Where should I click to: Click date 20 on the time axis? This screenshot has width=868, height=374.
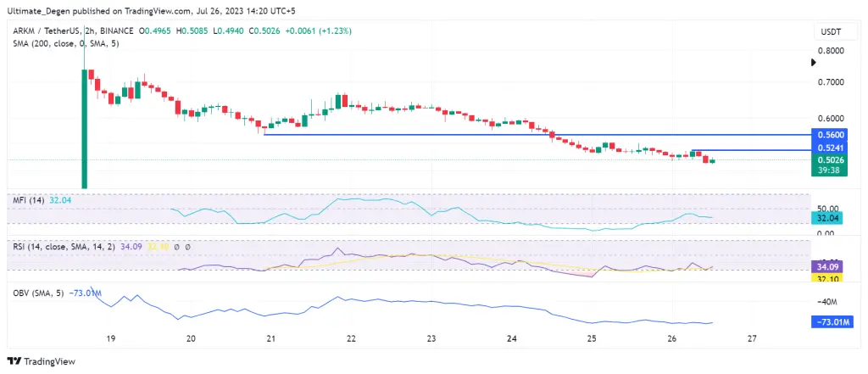point(191,338)
